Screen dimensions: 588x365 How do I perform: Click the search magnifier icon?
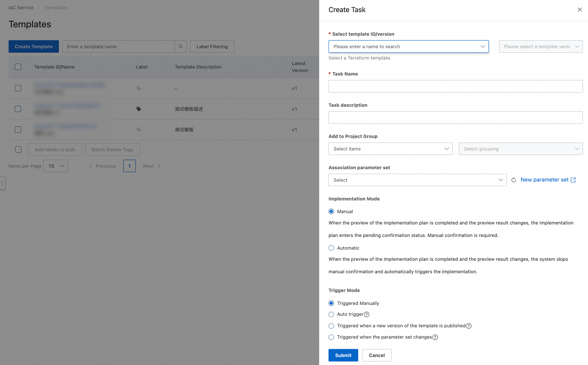(x=180, y=46)
